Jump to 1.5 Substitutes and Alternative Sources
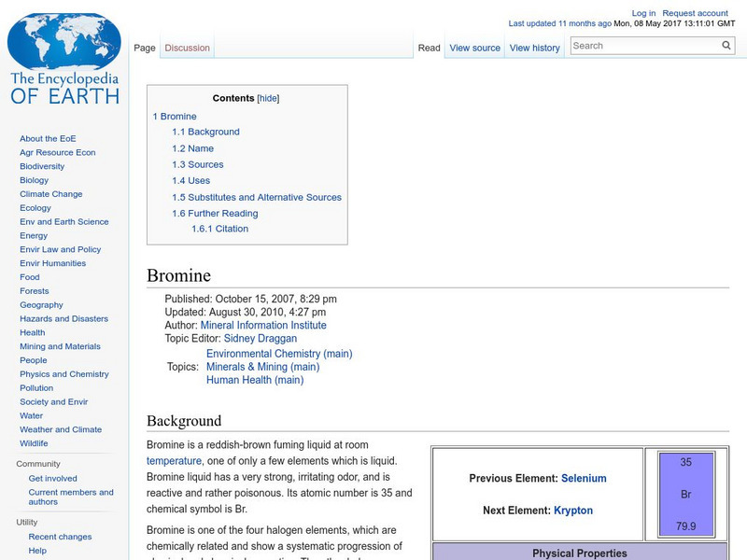 coord(257,197)
